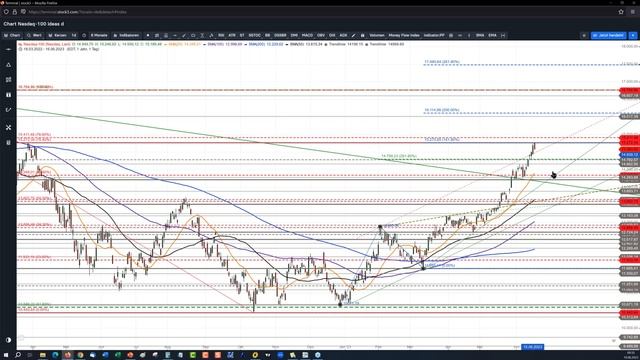Toggle the ADX indicator
The height and width of the screenshot is (360, 640).
pyautogui.click(x=343, y=36)
